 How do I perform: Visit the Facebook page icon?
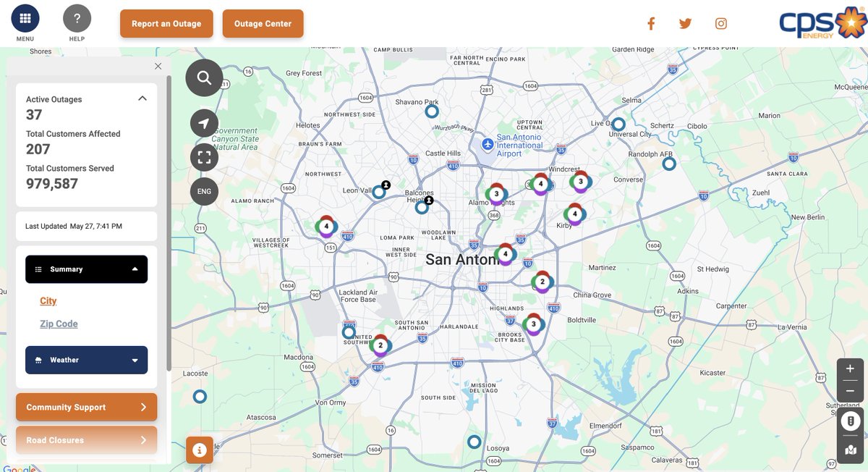pyautogui.click(x=651, y=24)
